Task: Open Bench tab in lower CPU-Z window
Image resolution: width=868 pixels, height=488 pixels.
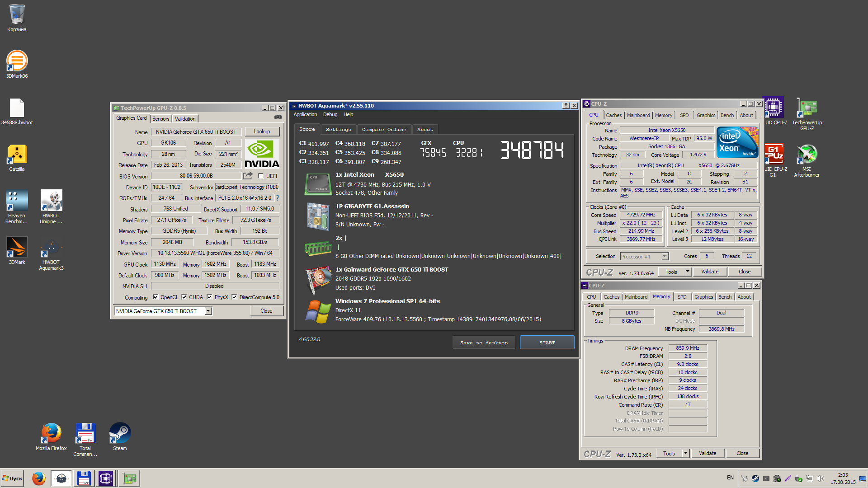Action: [x=725, y=297]
